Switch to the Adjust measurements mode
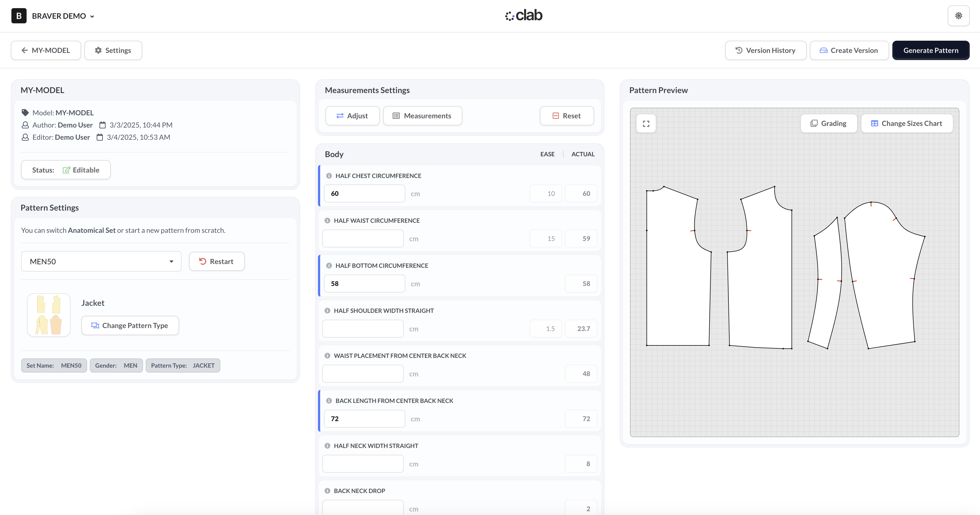 point(352,116)
